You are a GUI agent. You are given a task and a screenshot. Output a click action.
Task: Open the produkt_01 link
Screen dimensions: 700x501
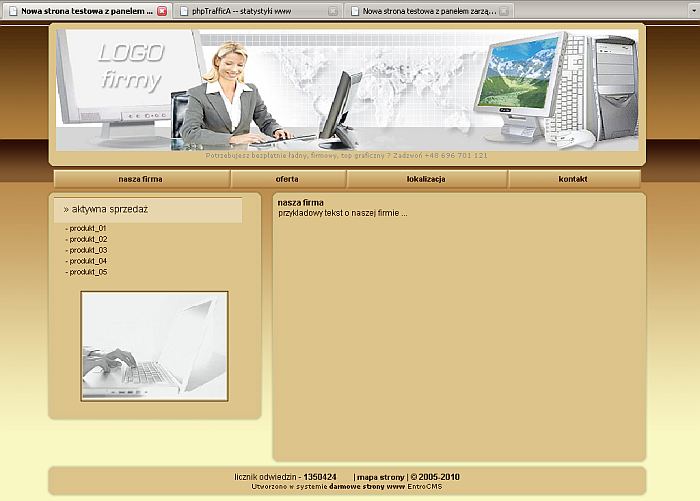88,228
